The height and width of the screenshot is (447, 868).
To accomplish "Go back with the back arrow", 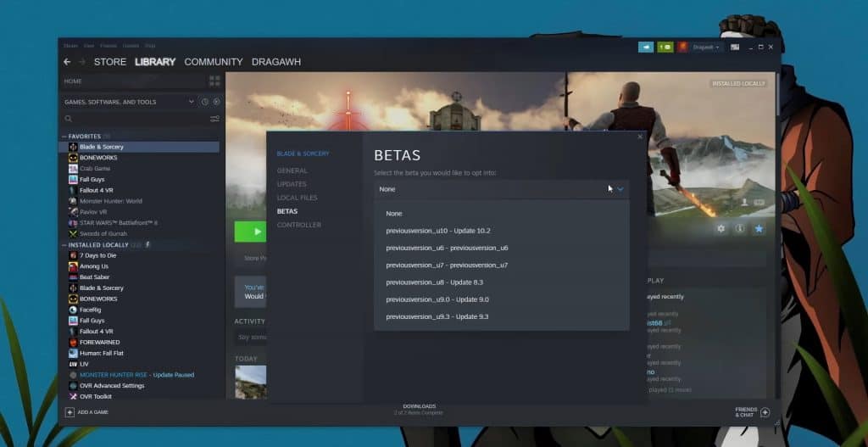I will (x=67, y=62).
